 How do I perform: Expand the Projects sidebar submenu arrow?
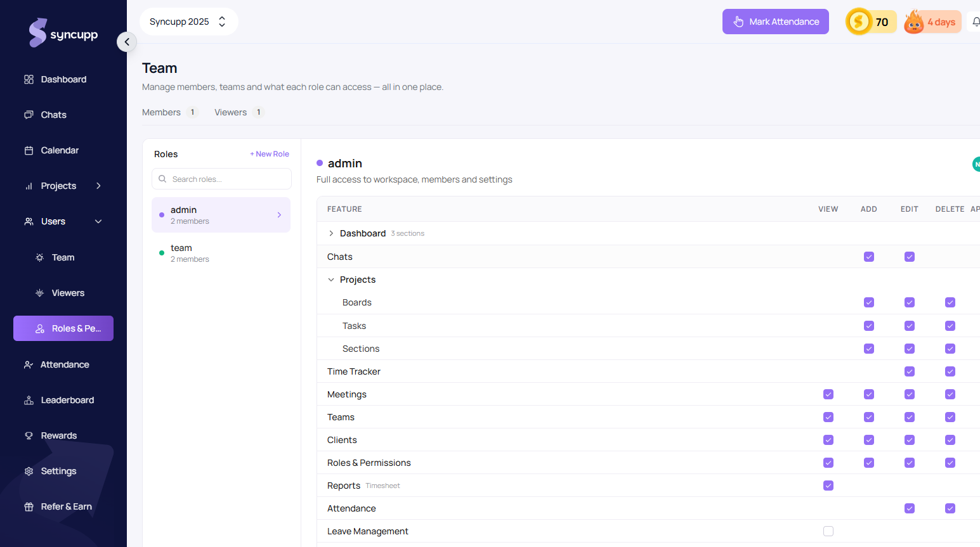tap(98, 186)
